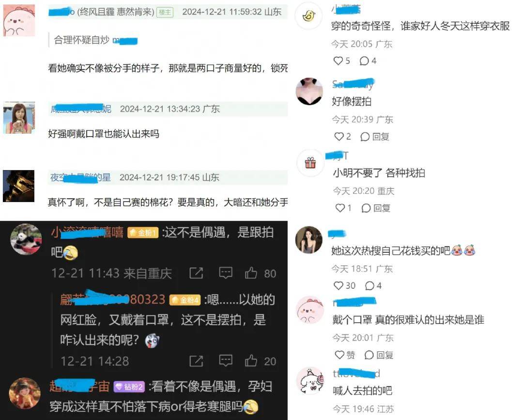523x420 pixels.
Task: Click the 金粉1 badge next to the username
Action: point(143,233)
